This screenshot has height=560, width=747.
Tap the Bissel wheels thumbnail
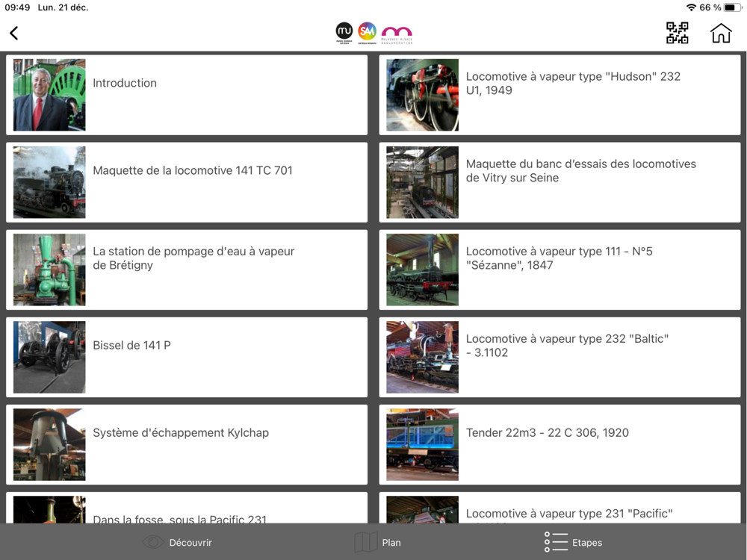[49, 357]
